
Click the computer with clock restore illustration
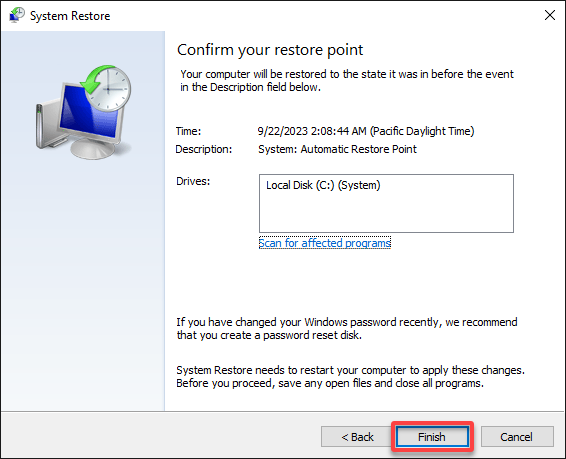pos(84,112)
